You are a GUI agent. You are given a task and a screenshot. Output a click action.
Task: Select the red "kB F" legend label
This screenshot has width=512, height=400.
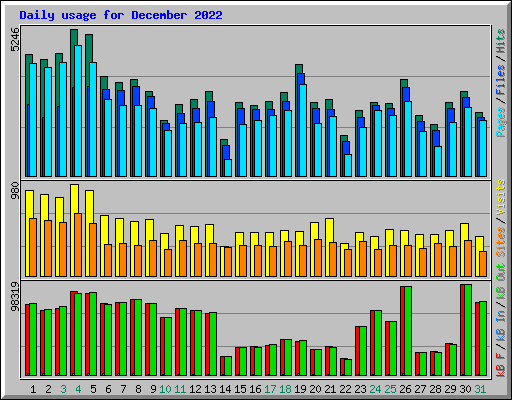click(x=501, y=364)
